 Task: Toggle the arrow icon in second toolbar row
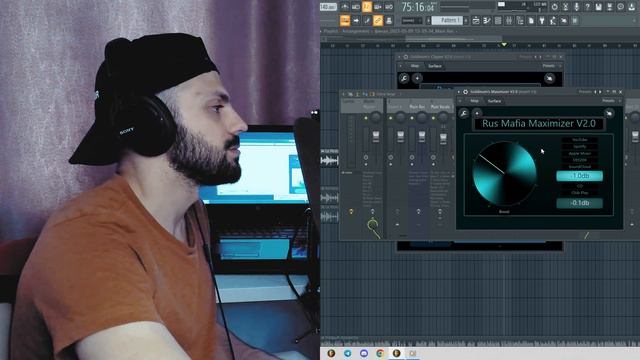tap(356, 20)
